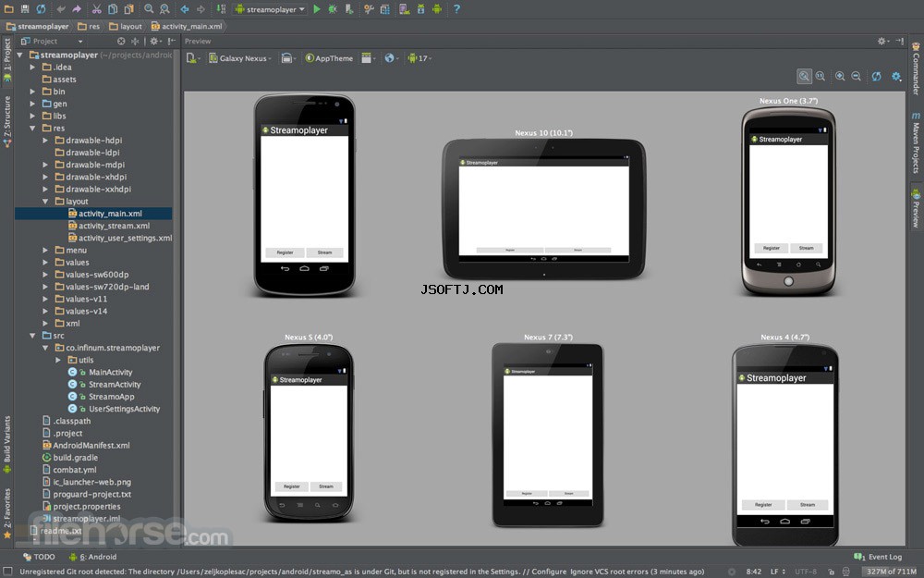Open the preview configuration file dropdown
The image size is (924, 578).
(x=193, y=57)
